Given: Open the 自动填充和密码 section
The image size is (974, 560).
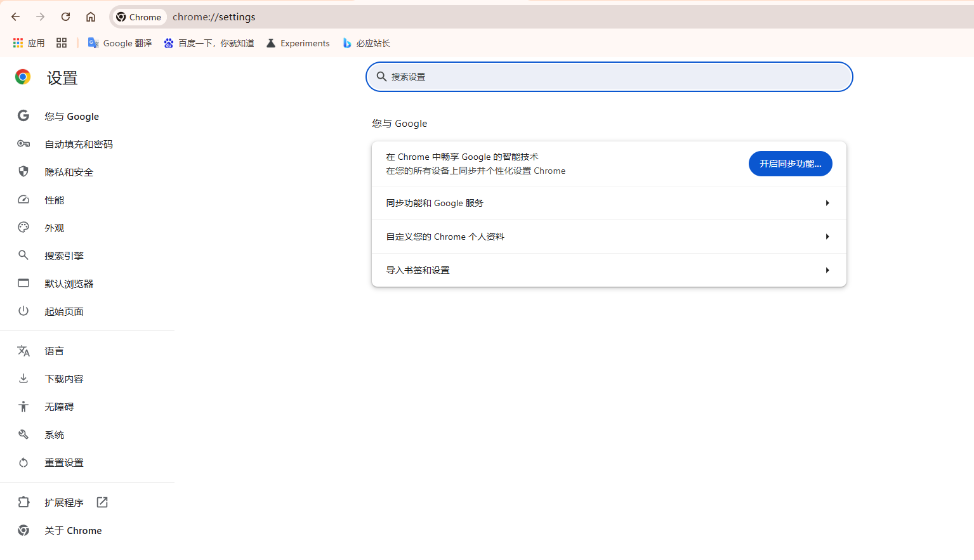Looking at the screenshot, I should [x=79, y=145].
